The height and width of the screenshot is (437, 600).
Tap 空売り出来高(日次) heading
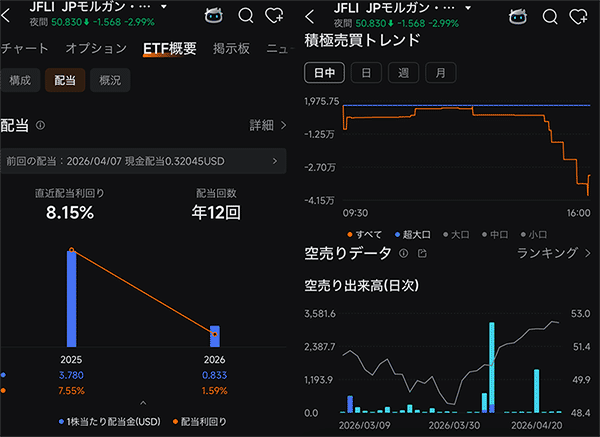(362, 285)
